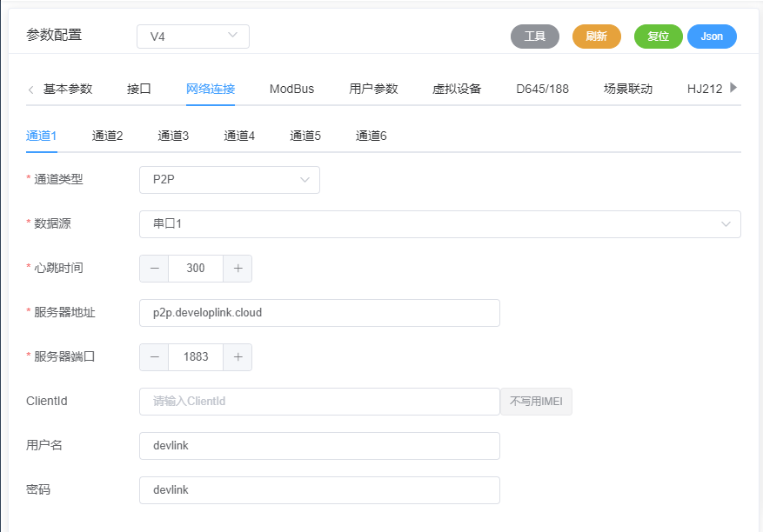Switch to the 虚拟设备 tab
The height and width of the screenshot is (532, 763).
[x=457, y=88]
